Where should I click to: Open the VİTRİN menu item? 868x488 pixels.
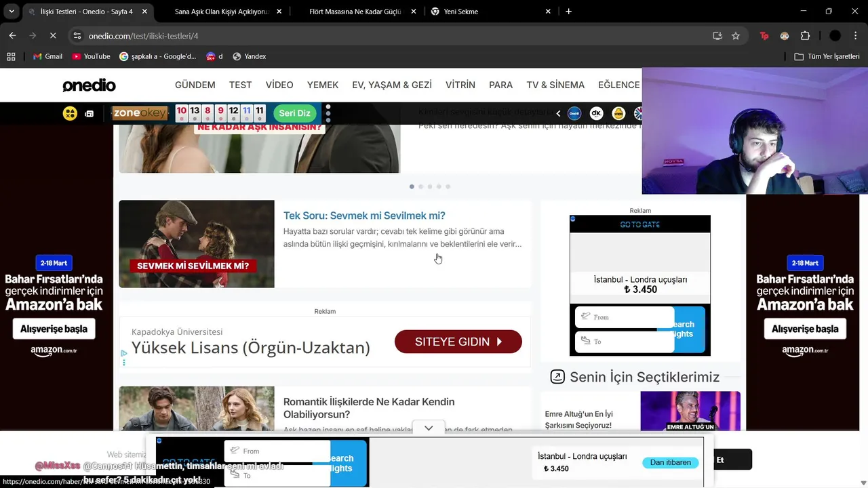click(x=460, y=85)
